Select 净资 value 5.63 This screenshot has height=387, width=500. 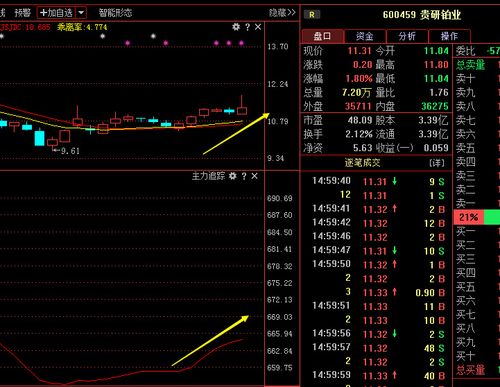[x=363, y=148]
